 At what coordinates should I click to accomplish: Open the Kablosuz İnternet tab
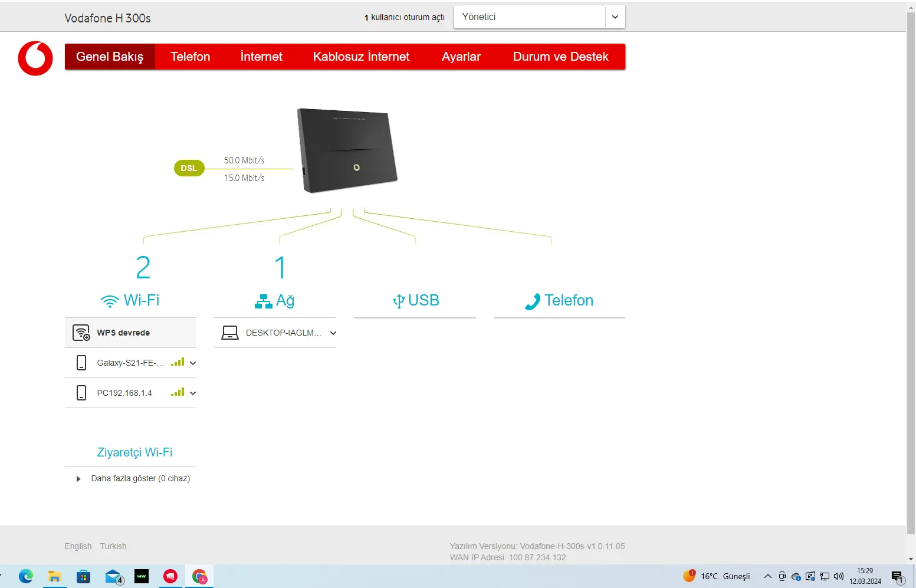point(361,57)
